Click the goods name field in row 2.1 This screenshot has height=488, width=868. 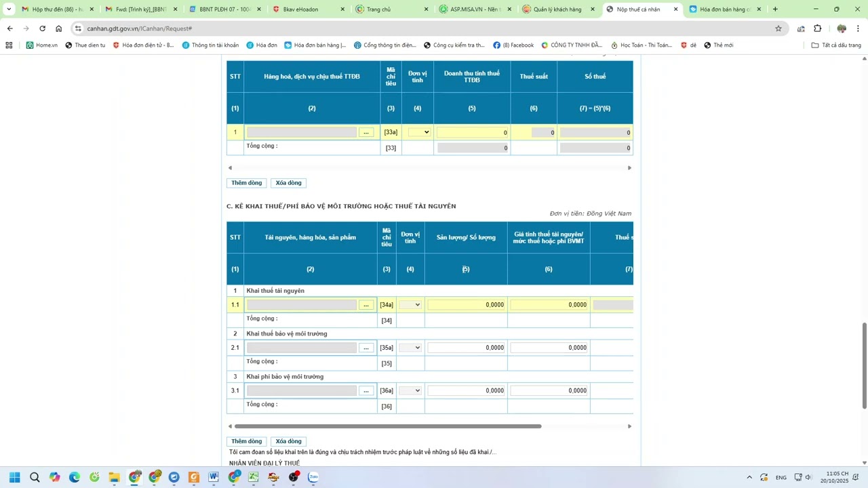coord(302,348)
